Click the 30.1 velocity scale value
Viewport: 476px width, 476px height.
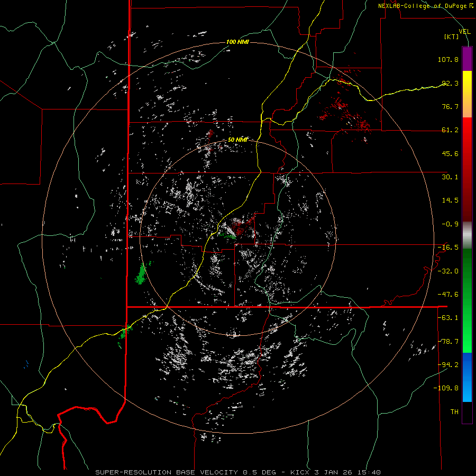click(450, 177)
